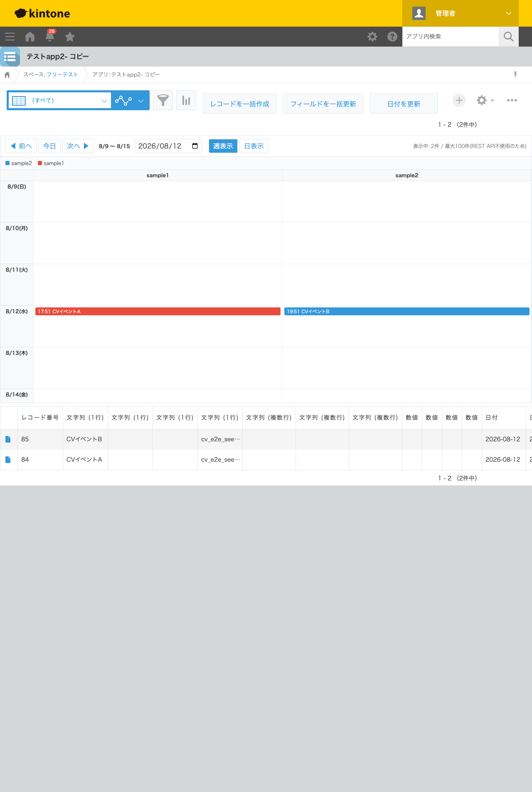Expand the 管理者 user menu

tap(461, 13)
